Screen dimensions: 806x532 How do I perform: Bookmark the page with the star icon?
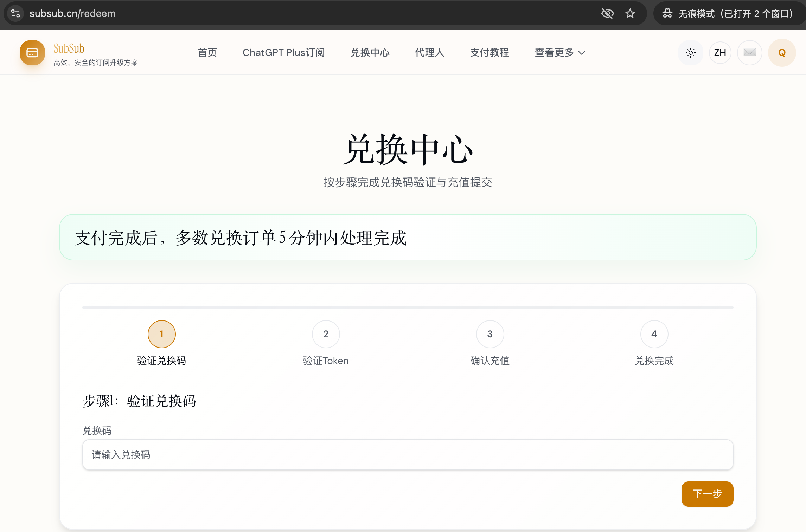tap(630, 13)
